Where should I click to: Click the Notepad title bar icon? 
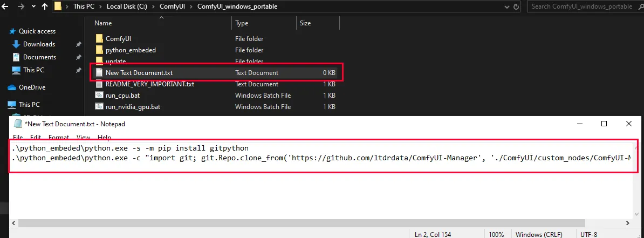point(18,124)
